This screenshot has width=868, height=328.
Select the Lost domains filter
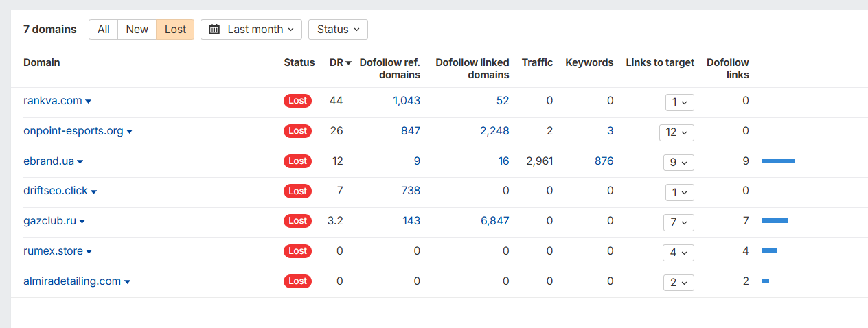pyautogui.click(x=175, y=30)
